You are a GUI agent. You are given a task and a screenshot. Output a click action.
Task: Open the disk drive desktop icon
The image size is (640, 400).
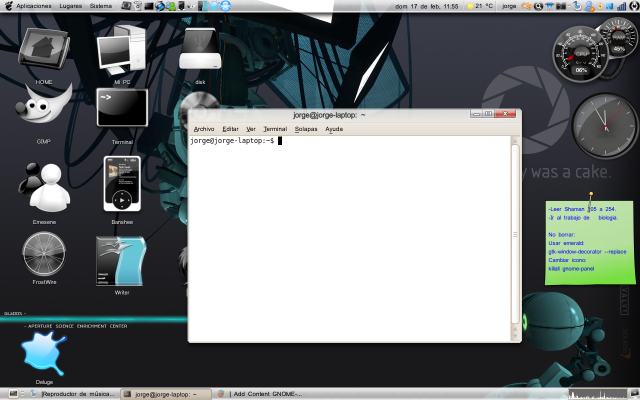(x=200, y=49)
